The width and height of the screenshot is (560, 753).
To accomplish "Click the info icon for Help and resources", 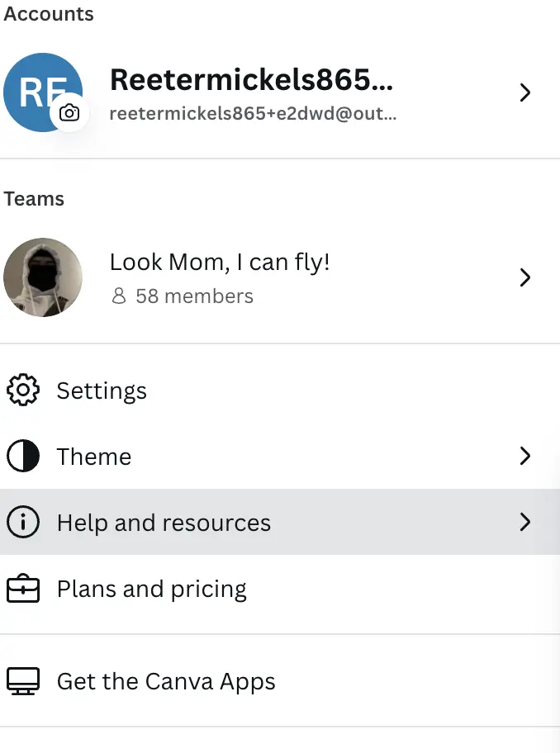I will [23, 522].
